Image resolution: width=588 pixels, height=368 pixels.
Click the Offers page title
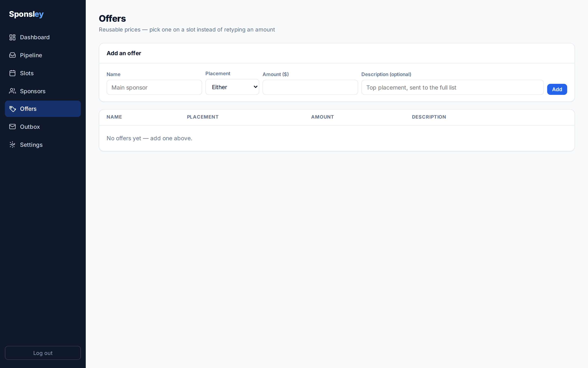coord(112,18)
